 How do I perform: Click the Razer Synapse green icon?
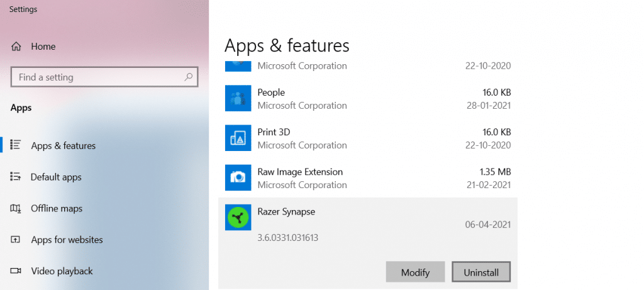click(x=238, y=217)
